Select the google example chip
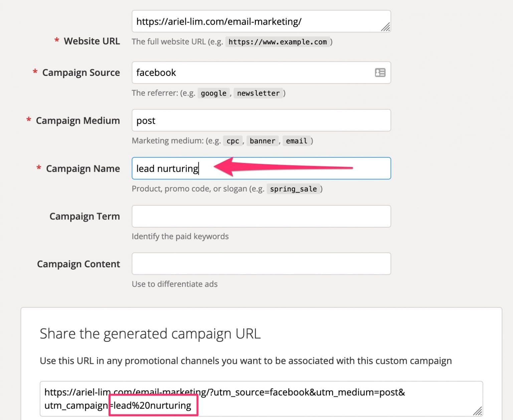The height and width of the screenshot is (420, 513). click(x=213, y=93)
